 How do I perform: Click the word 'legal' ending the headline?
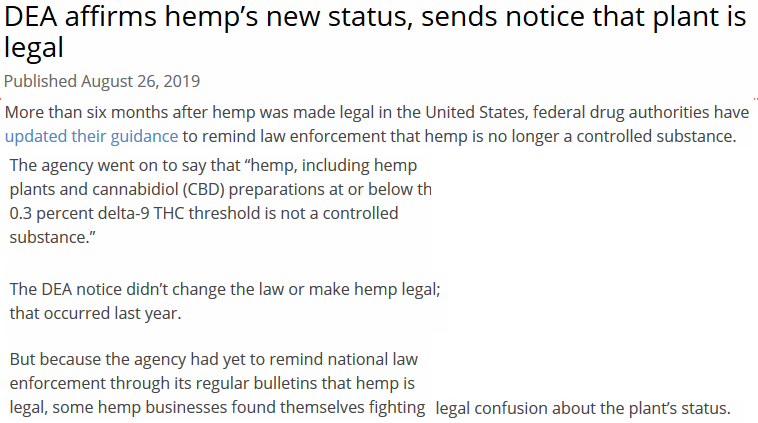coord(34,48)
